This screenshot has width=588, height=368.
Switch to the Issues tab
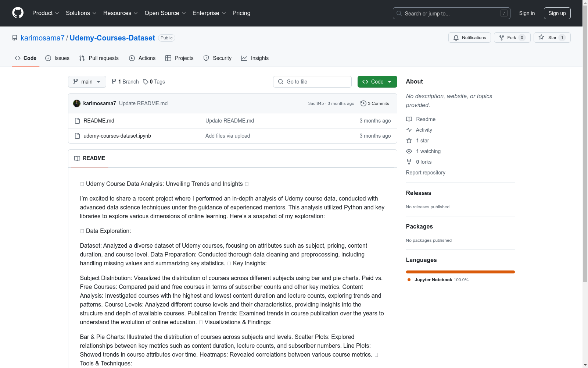(57, 58)
